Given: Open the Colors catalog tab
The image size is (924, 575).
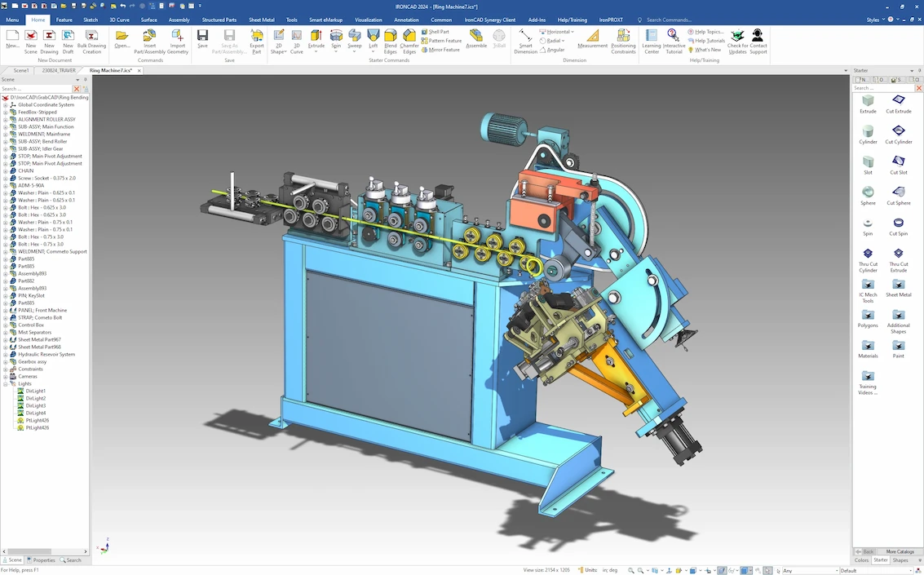Looking at the screenshot, I should (861, 560).
